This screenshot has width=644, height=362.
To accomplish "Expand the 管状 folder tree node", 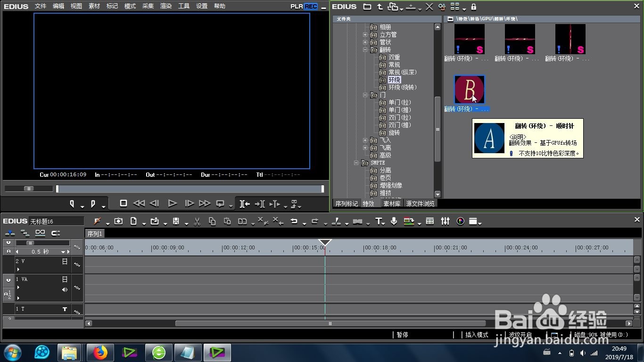I will point(365,42).
